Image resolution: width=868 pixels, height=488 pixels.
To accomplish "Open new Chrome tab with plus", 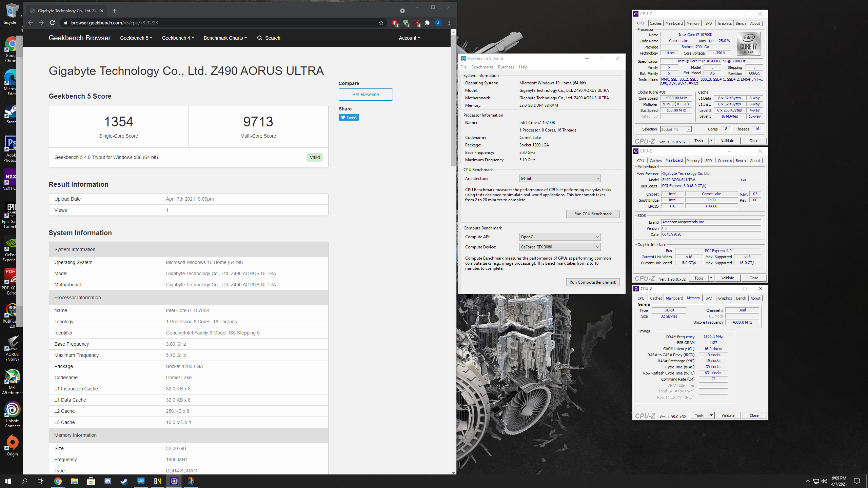I will 115,11.
